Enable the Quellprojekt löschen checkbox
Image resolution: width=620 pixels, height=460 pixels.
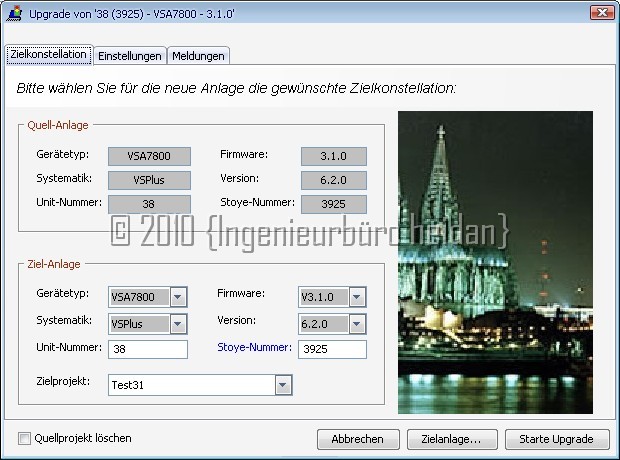click(x=25, y=438)
